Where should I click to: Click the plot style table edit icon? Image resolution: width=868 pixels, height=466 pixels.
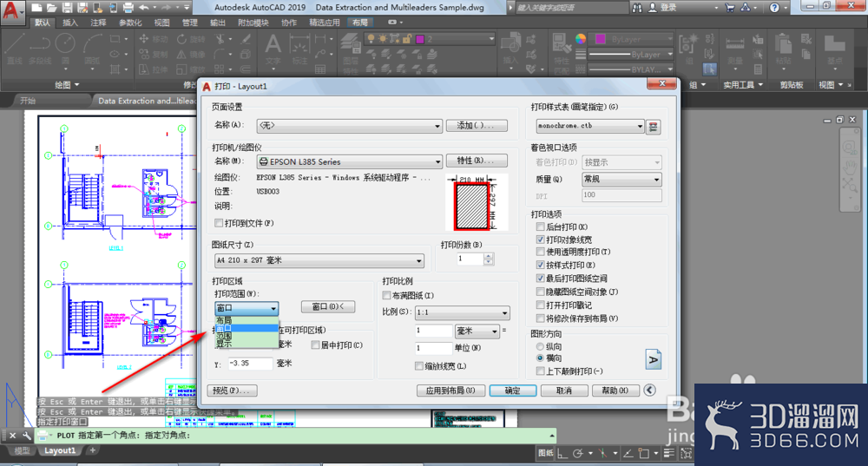tap(654, 127)
